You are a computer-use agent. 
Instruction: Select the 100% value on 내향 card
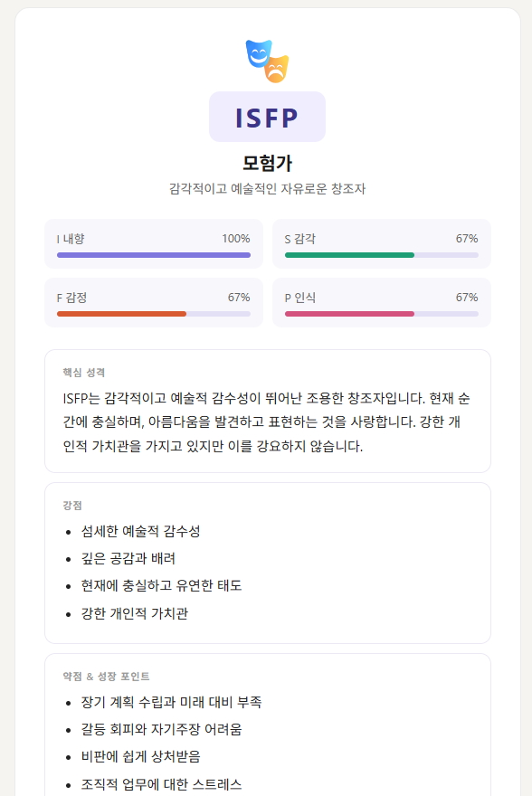pyautogui.click(x=236, y=239)
